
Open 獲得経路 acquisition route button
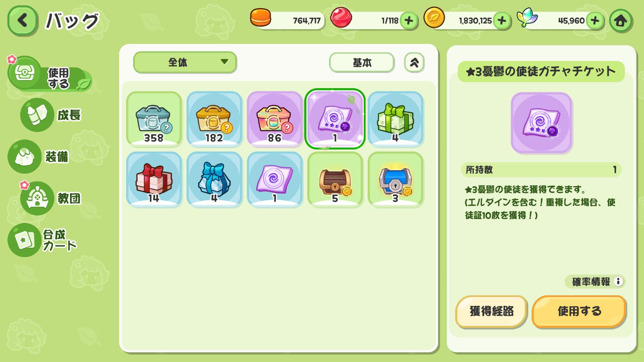click(491, 311)
